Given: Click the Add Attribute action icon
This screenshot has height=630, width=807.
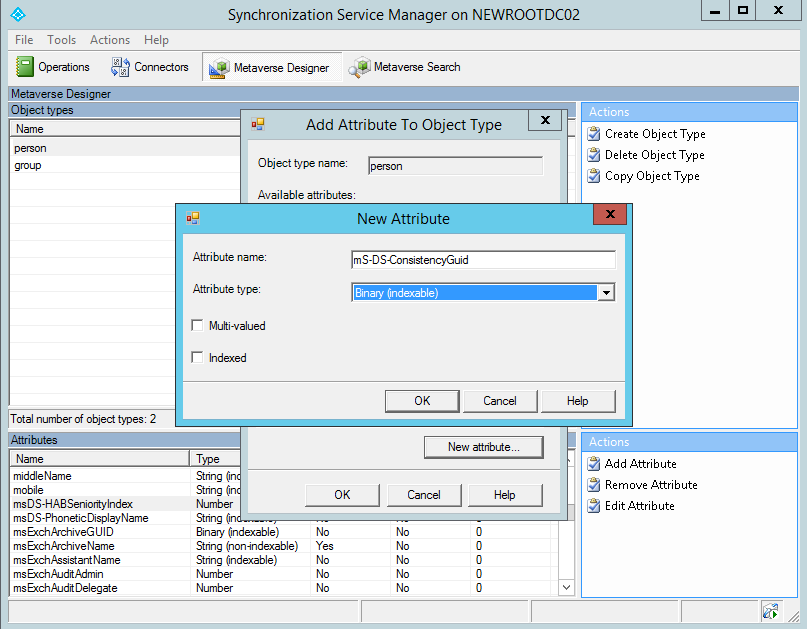Looking at the screenshot, I should pos(594,464).
